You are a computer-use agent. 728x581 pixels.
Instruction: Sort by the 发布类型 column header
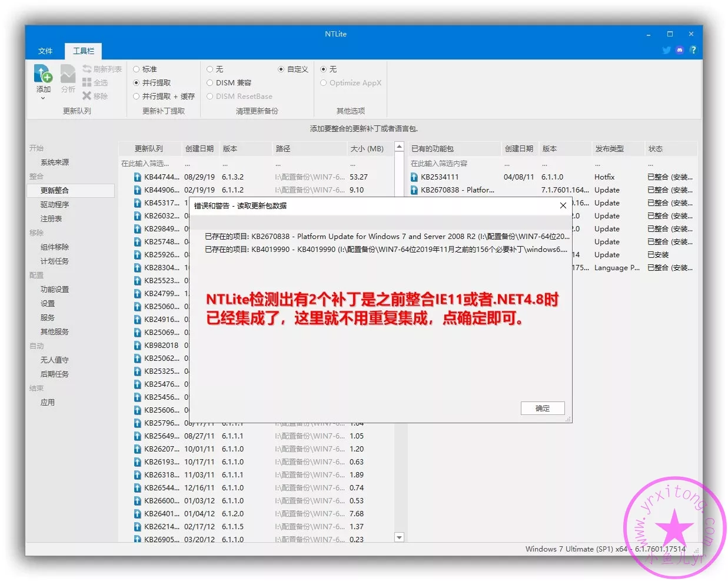(x=618, y=148)
